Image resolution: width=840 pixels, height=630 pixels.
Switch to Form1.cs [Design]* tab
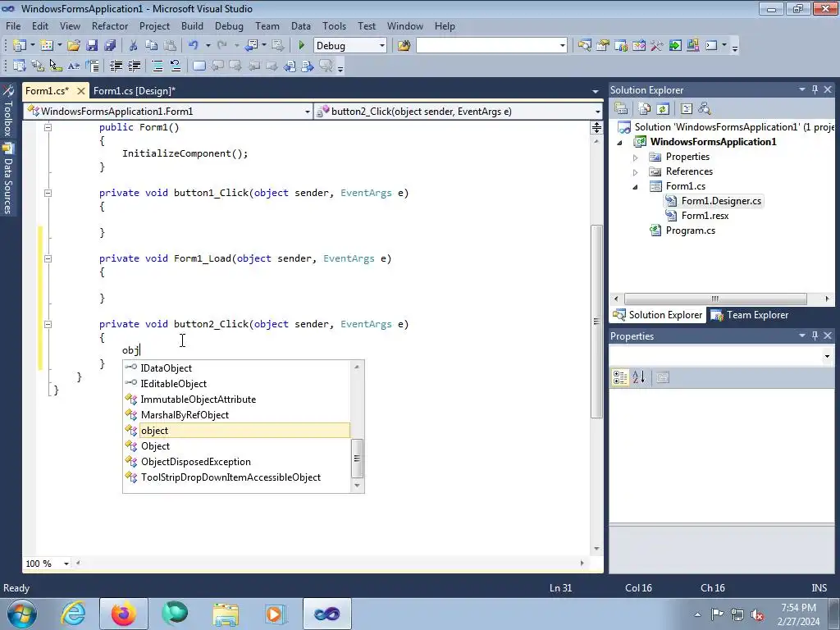click(135, 90)
